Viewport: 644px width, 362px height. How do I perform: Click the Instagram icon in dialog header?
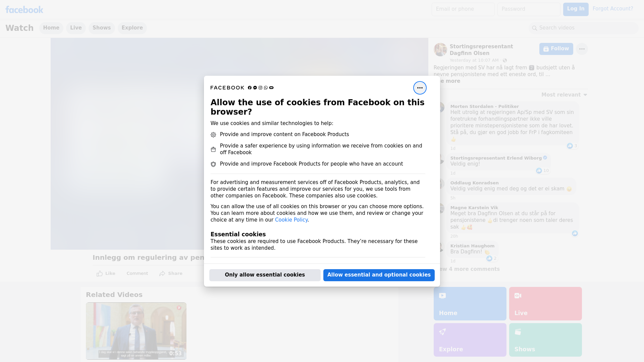pyautogui.click(x=260, y=88)
